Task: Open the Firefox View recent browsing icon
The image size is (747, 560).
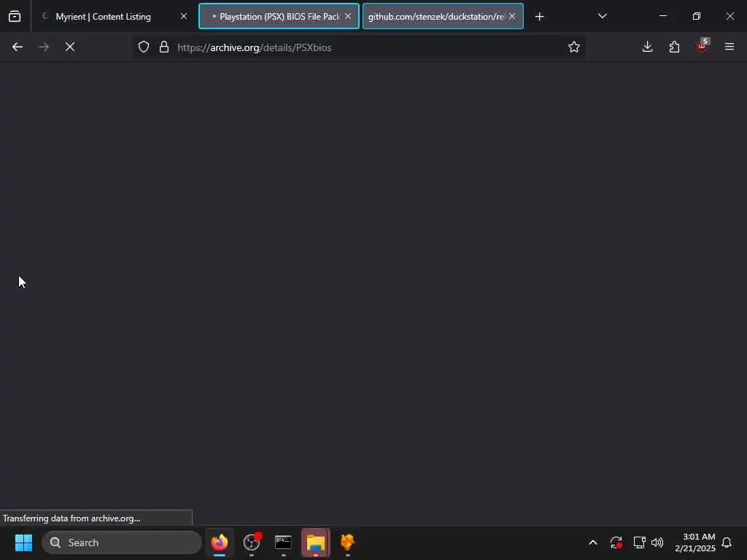Action: 15,16
